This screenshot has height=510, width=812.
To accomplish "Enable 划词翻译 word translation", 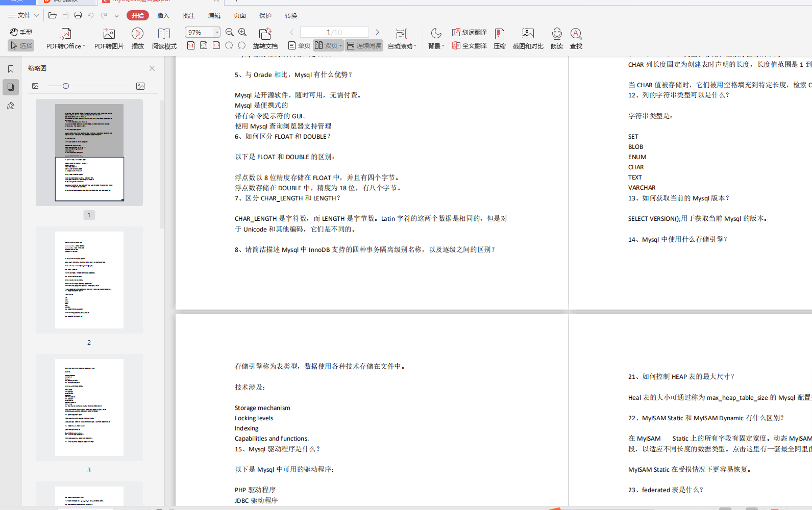I will 470,32.
